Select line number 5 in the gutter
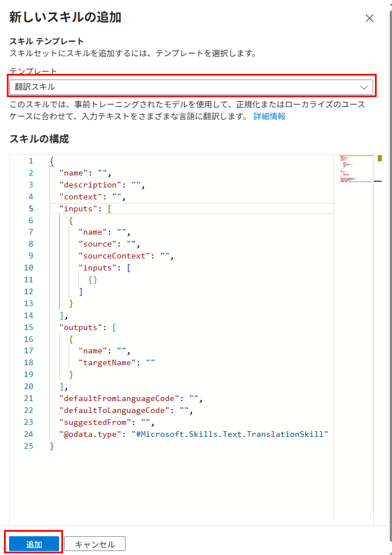Screen dimensions: 392x555 click(30, 208)
